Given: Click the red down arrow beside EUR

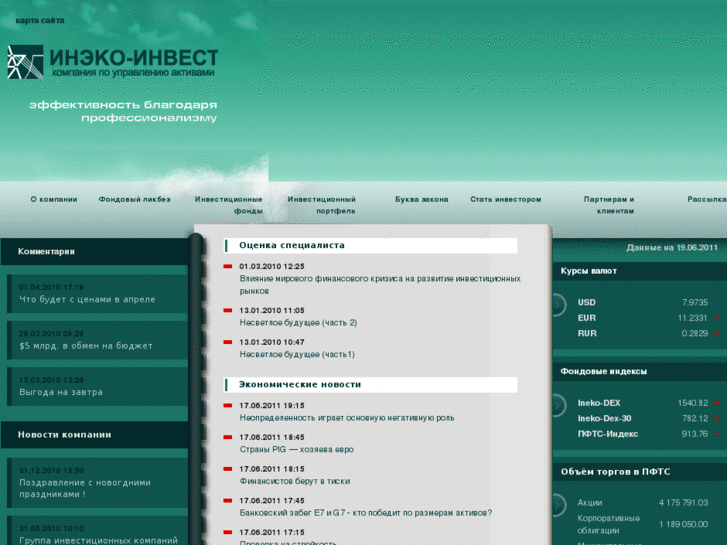Looking at the screenshot, I should (716, 318).
